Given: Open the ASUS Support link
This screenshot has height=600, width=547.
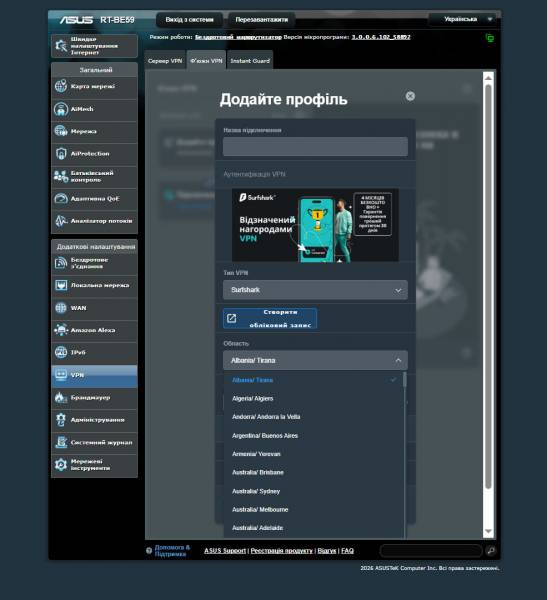Looking at the screenshot, I should [225, 551].
